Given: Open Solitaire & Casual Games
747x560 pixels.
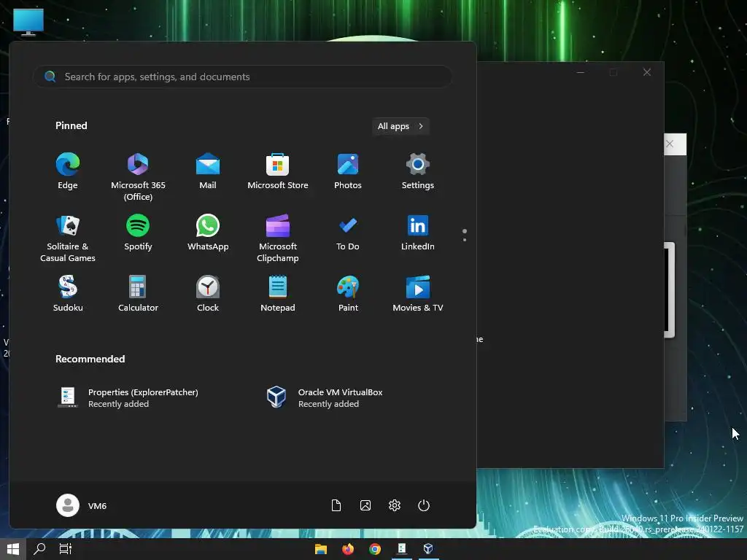Looking at the screenshot, I should (x=68, y=238).
